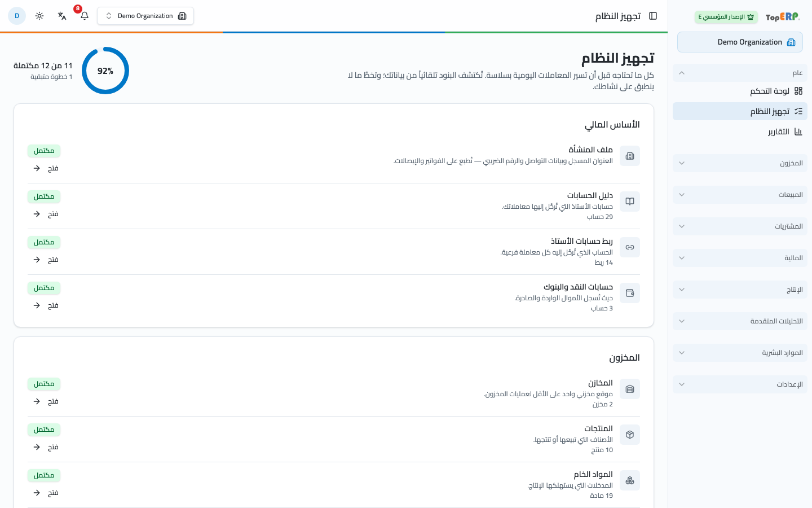Toggle the sidebar panel button near page title
Screen dimensions: 812x508
(x=653, y=16)
